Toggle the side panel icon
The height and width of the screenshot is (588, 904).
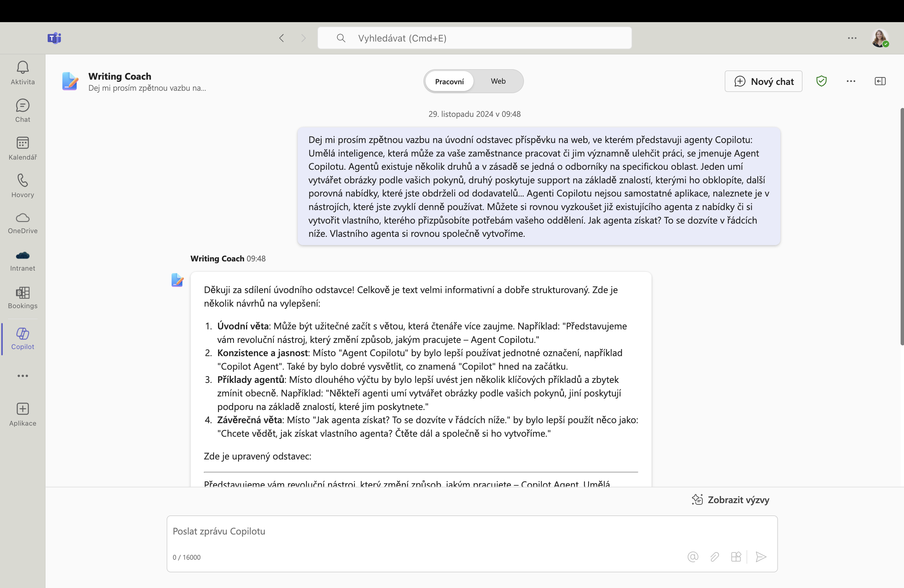[x=880, y=81]
